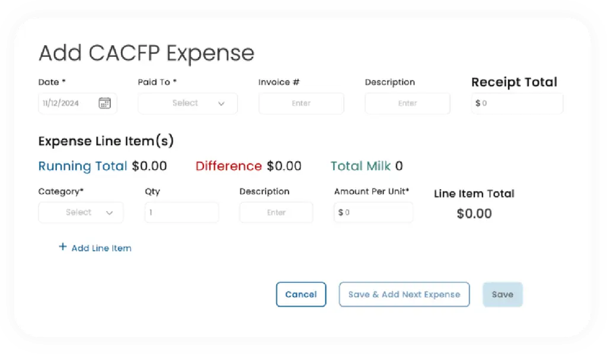Screen dimensions: 607x364
Task: Click the Paid To chevron arrow
Action: [222, 104]
